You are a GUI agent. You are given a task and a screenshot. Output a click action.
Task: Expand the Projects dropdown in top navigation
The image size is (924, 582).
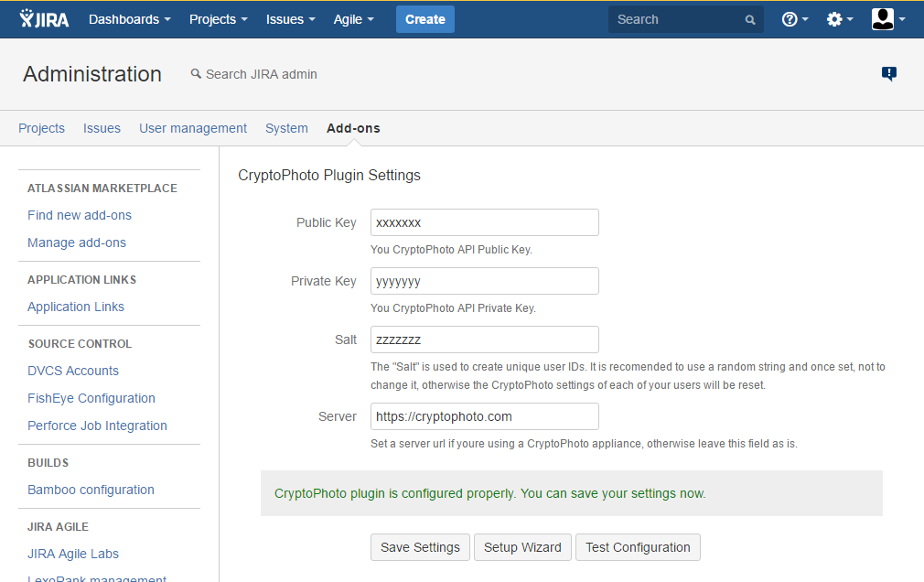(x=218, y=19)
